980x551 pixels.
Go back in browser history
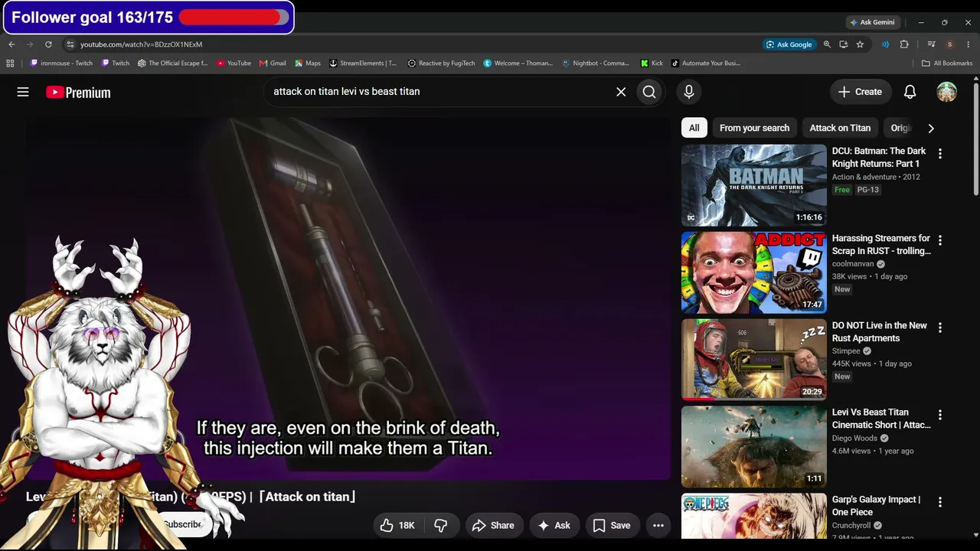click(x=11, y=44)
